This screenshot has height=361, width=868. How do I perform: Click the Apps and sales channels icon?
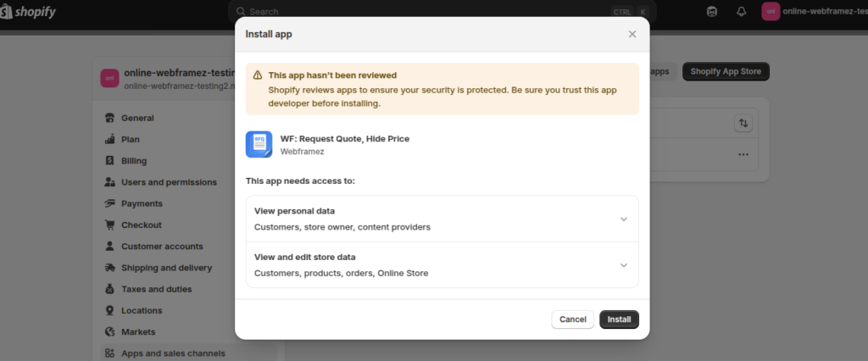click(x=109, y=353)
